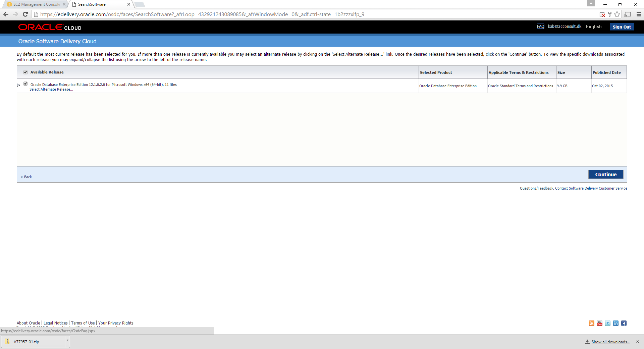Open the About Oracle footer link
This screenshot has width=644, height=349.
click(28, 323)
